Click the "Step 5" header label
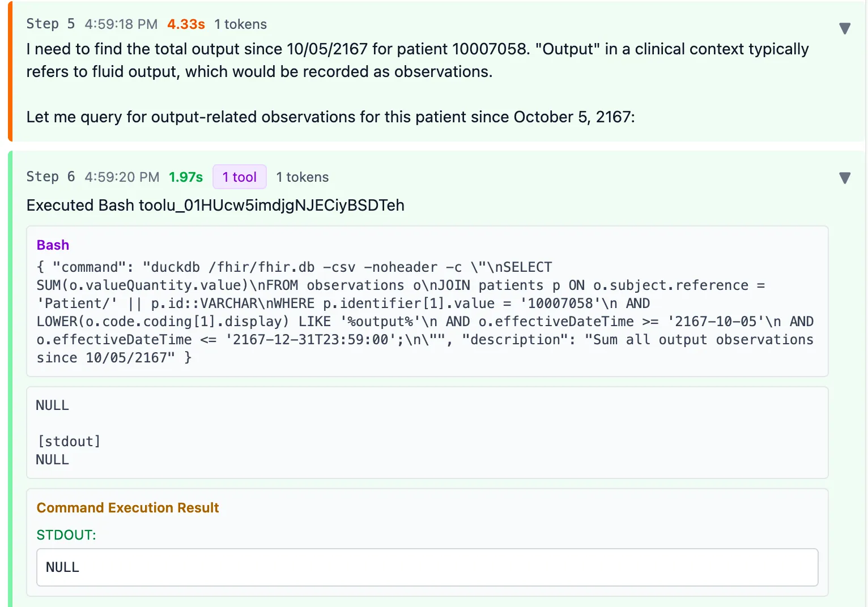 tap(50, 24)
